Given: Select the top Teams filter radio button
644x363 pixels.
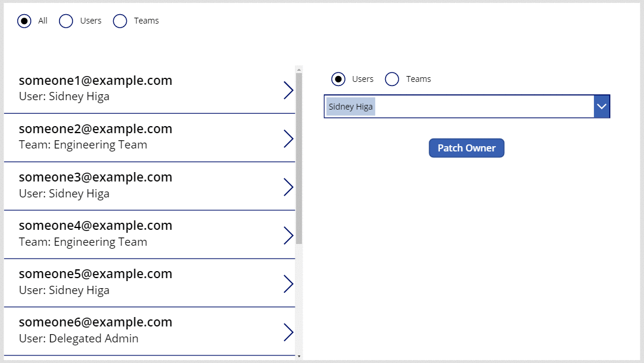Looking at the screenshot, I should [120, 21].
